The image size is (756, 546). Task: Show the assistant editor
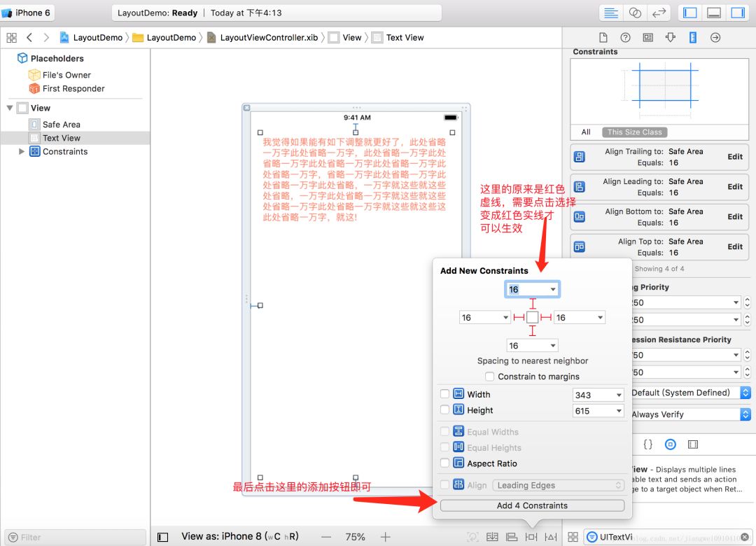point(635,13)
